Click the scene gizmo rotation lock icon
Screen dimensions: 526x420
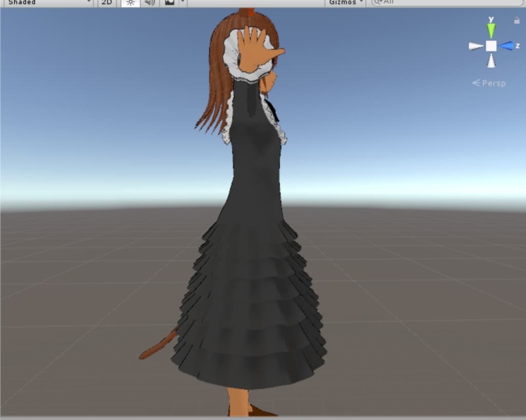(x=517, y=21)
